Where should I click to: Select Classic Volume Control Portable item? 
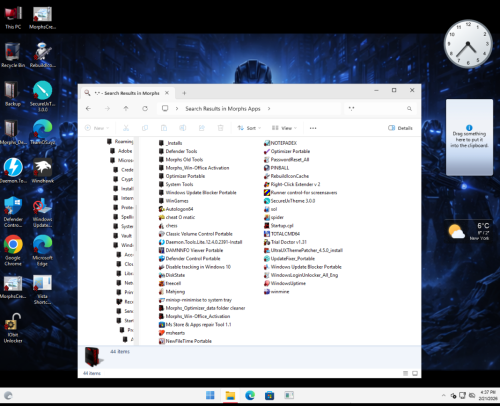196,234
